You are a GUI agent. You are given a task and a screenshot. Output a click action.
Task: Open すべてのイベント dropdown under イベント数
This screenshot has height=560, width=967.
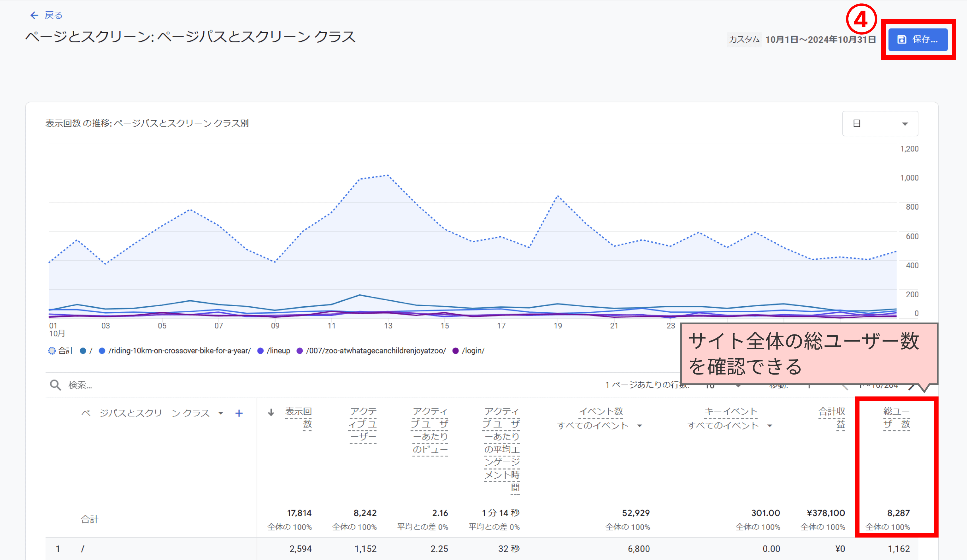point(599,426)
